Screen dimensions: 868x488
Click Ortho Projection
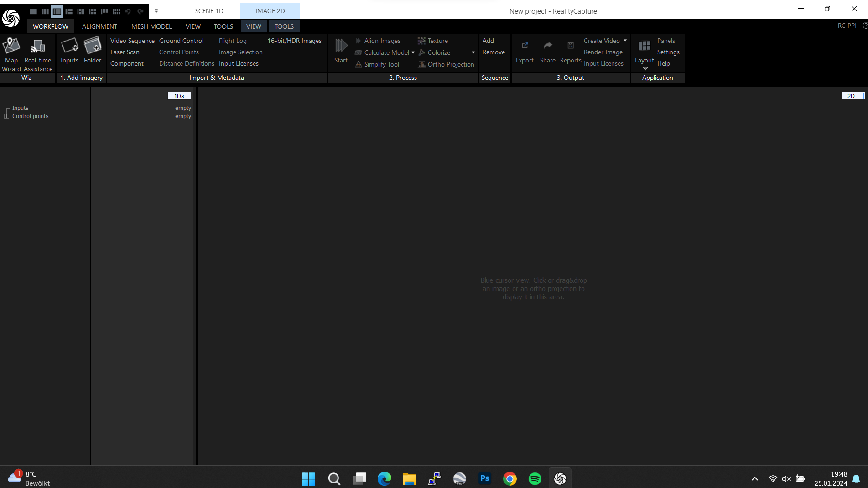click(x=446, y=64)
